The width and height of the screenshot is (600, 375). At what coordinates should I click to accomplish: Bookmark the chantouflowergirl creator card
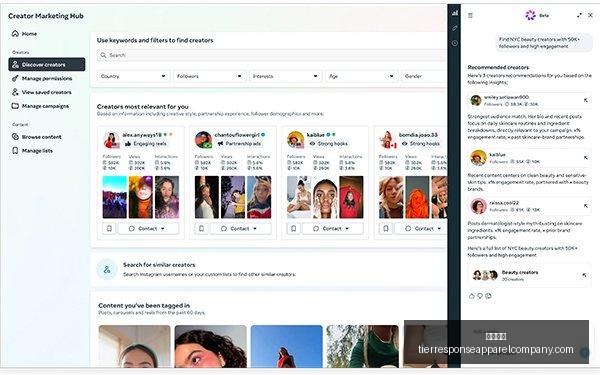tap(201, 228)
